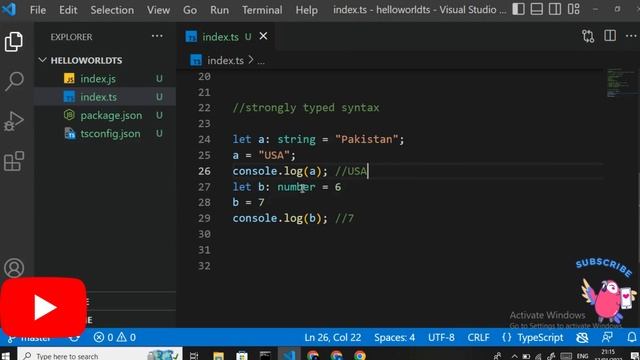This screenshot has width=640, height=360.
Task: Click the "Pakistan" string on line 24
Action: pos(366,139)
